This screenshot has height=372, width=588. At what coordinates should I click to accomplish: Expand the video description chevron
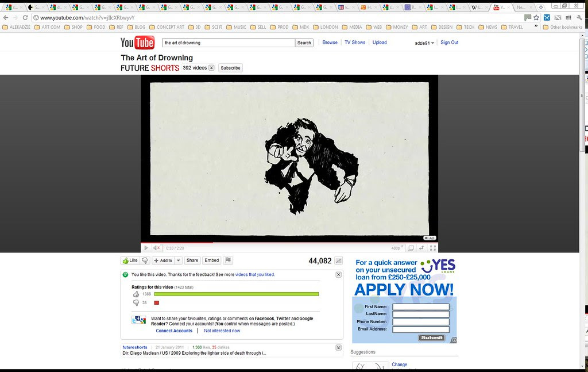338,348
